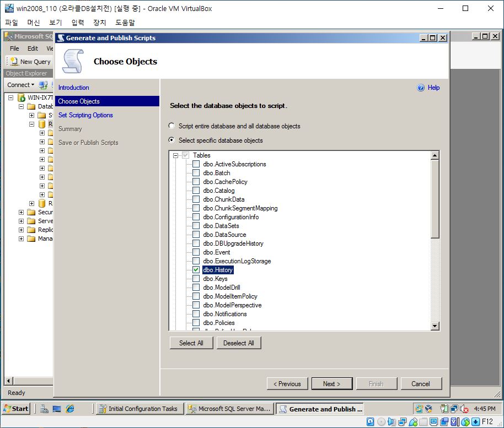Select specific database objects radio button
This screenshot has width=504, height=428.
coord(171,140)
